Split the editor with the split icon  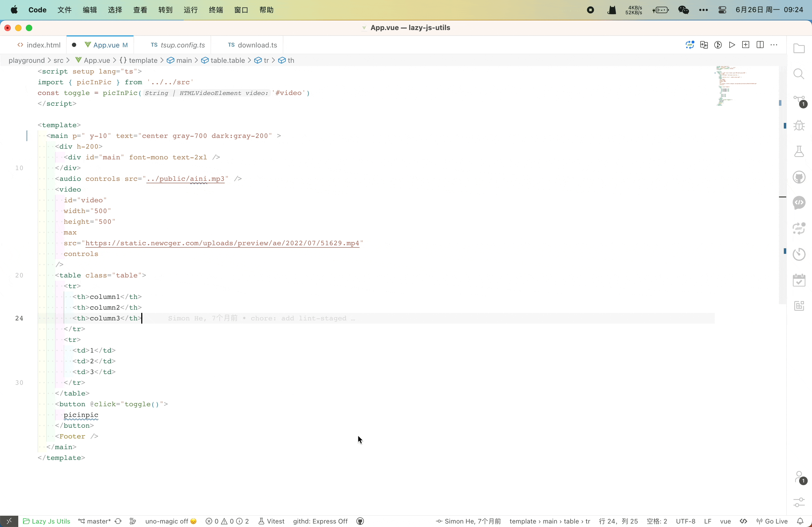[x=760, y=45]
